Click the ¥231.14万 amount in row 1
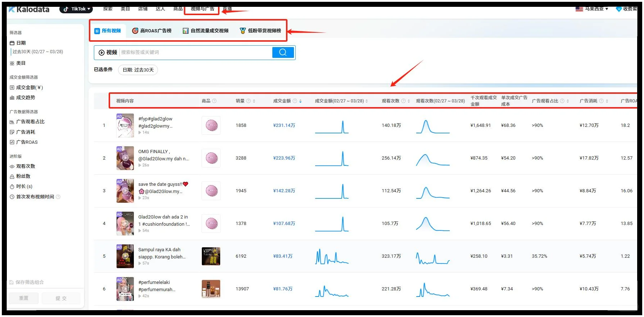Screen dimensions: 644x317 pos(284,125)
